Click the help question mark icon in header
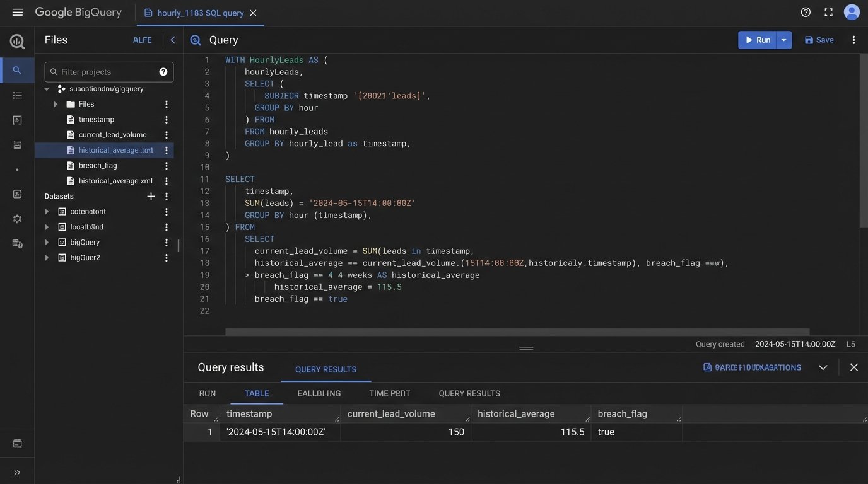The height and width of the screenshot is (484, 868). pos(806,13)
